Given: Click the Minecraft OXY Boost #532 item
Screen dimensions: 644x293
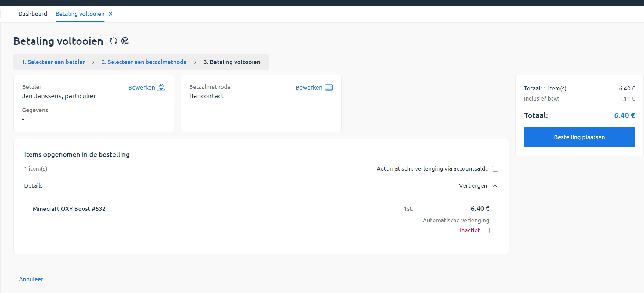Looking at the screenshot, I should pyautogui.click(x=69, y=209).
